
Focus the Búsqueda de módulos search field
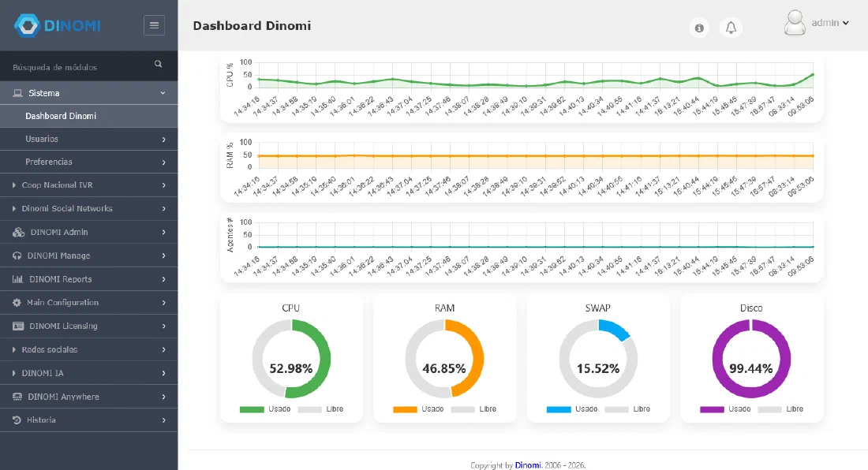pyautogui.click(x=80, y=67)
